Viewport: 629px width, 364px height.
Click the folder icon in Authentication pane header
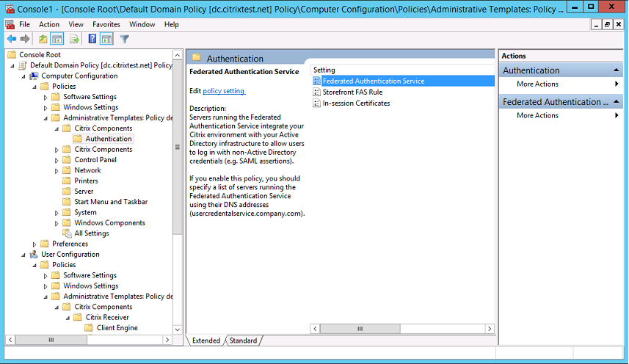pyautogui.click(x=197, y=58)
